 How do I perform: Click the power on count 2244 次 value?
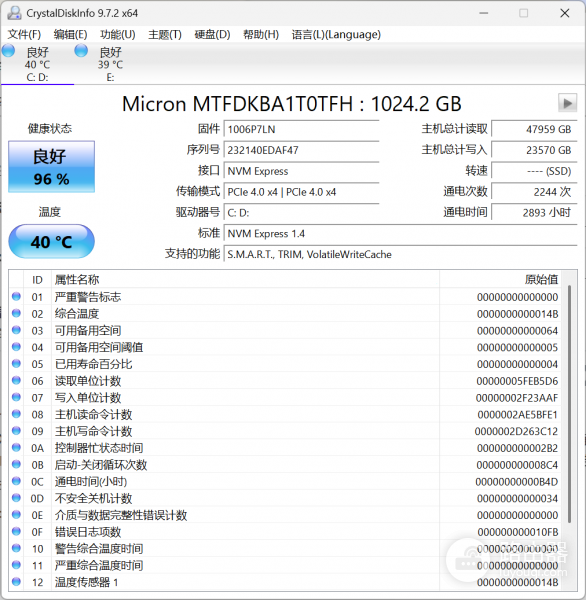pyautogui.click(x=534, y=192)
